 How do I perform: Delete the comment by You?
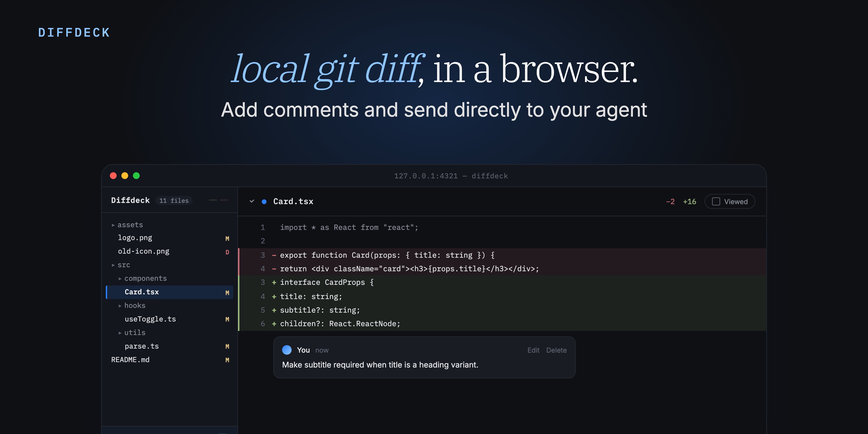click(x=556, y=350)
